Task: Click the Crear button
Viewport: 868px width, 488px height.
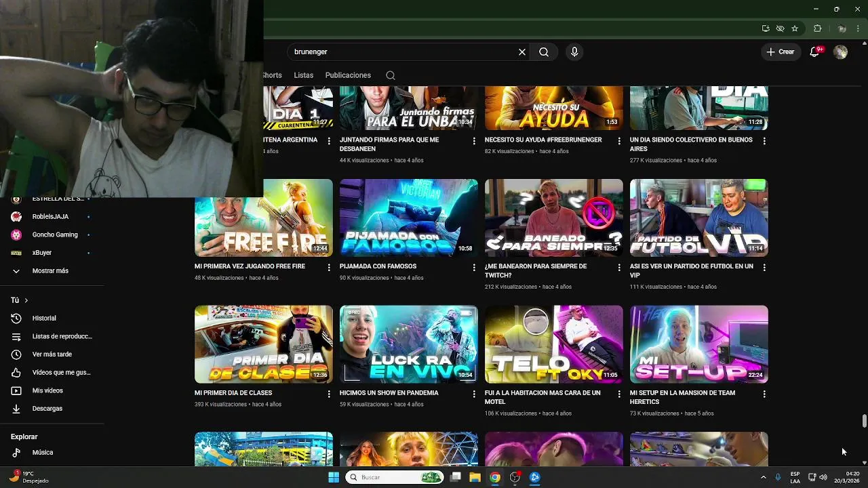Action: [781, 52]
